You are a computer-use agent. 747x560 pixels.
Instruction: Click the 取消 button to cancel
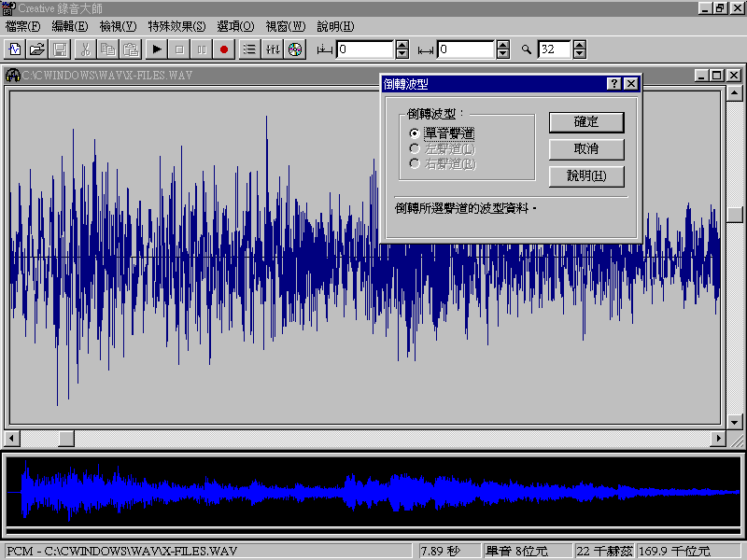click(x=585, y=149)
